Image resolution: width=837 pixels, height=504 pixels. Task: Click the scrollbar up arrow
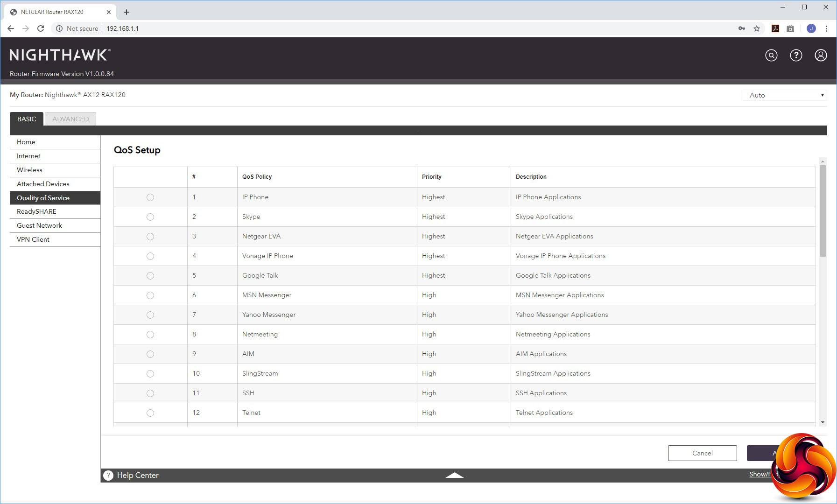tap(823, 161)
